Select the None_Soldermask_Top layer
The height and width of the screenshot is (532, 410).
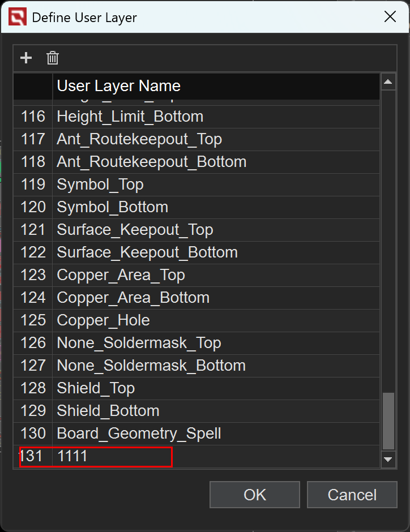[x=139, y=343]
